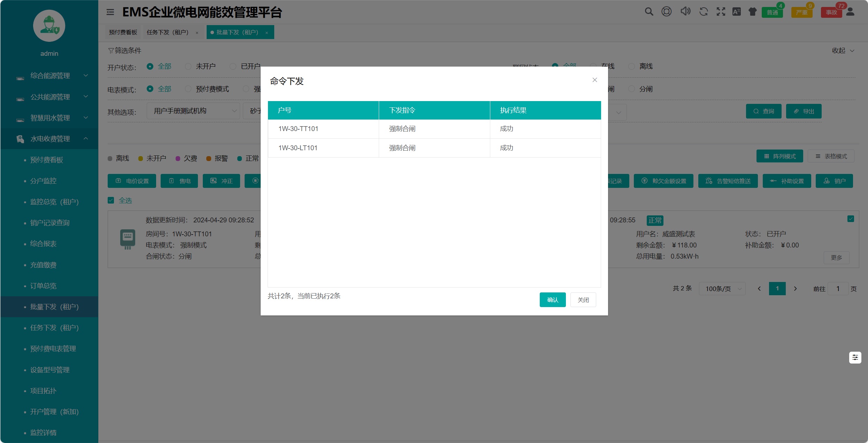Collapse sidebar with the hamburger icon
This screenshot has width=868, height=443.
[110, 12]
